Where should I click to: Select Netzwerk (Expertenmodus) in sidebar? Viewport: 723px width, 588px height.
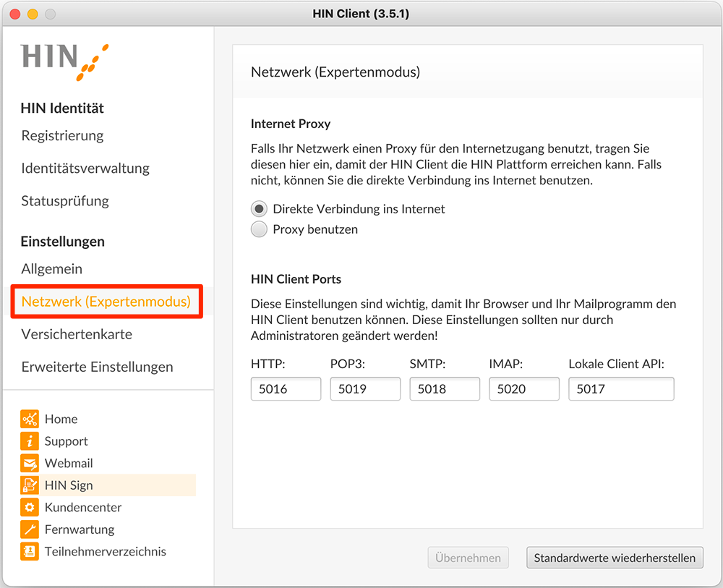pyautogui.click(x=106, y=302)
